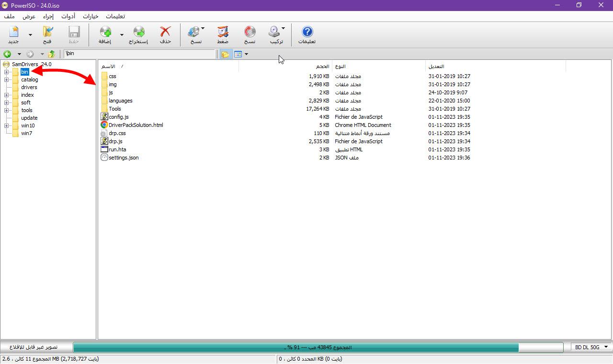Select the drp.js file
The width and height of the screenshot is (613, 364).
pos(115,141)
